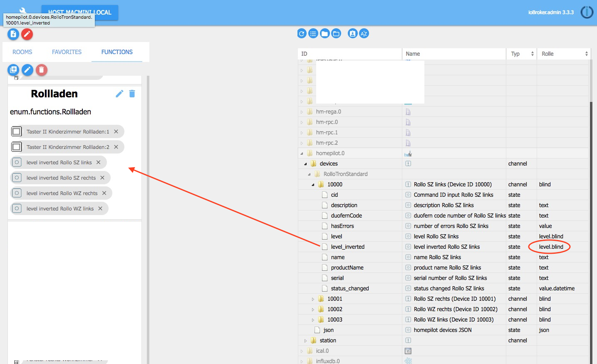This screenshot has width=597, height=364.
Task: Click the Name column header
Action: point(454,54)
